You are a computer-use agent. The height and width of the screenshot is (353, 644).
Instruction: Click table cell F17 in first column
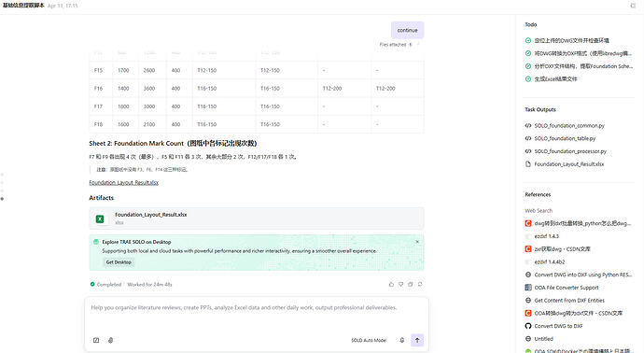(98, 106)
